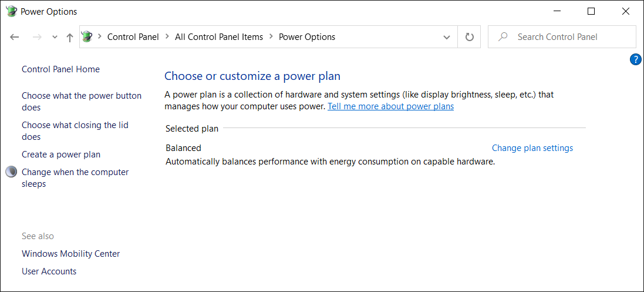Click Create a power plan
The width and height of the screenshot is (644, 292).
pos(61,155)
